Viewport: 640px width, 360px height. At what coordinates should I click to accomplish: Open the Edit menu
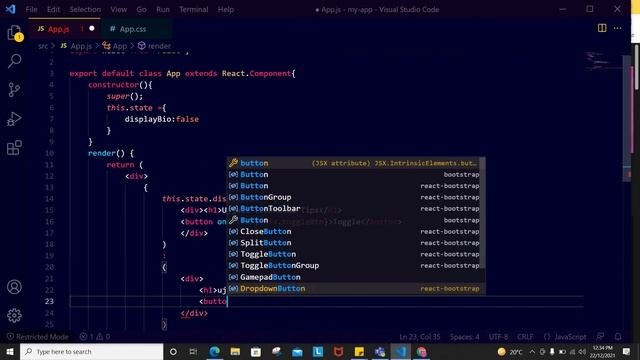click(53, 9)
